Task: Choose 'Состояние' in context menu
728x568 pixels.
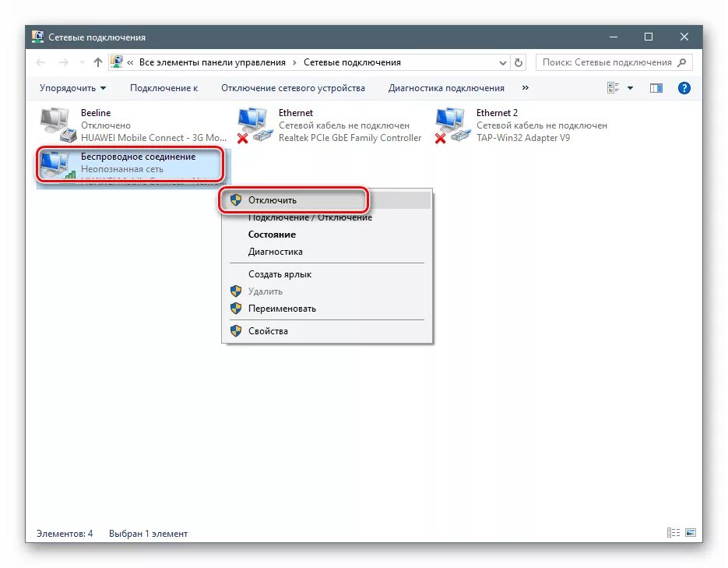Action: pos(326,235)
